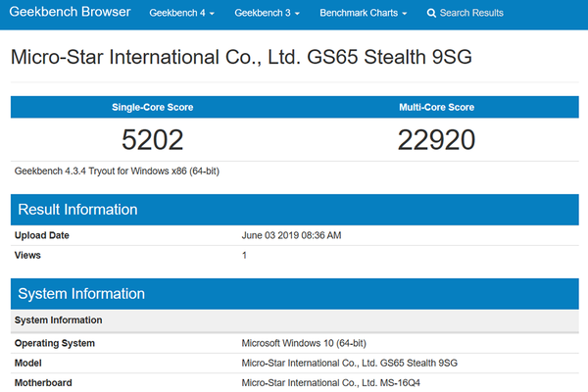
Task: Open the Geekbench 3 dropdown menu
Action: click(267, 13)
